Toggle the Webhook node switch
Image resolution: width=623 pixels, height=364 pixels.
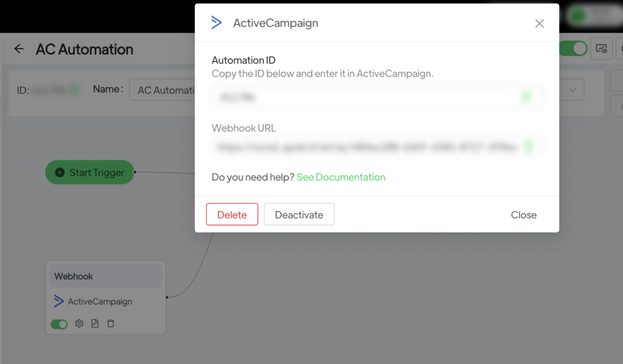click(59, 324)
